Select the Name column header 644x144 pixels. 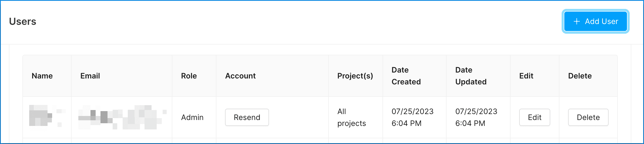[42, 76]
